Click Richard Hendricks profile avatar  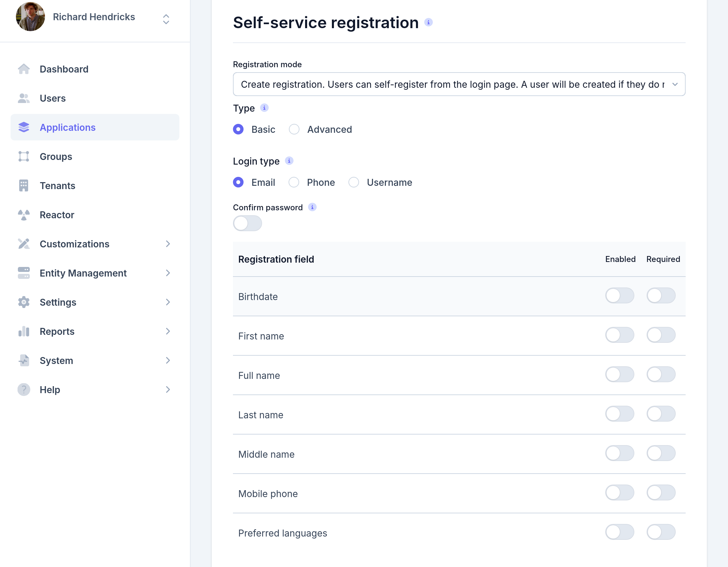click(x=30, y=17)
